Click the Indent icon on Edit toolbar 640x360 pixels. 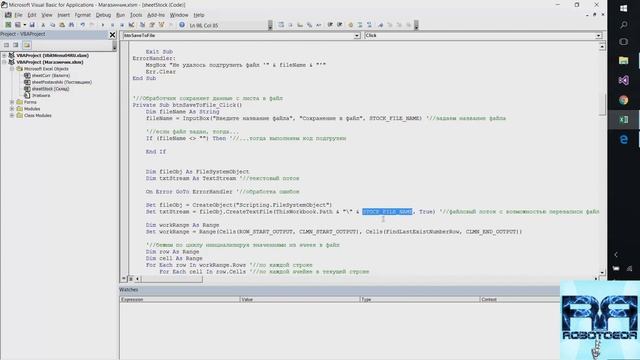point(330,25)
